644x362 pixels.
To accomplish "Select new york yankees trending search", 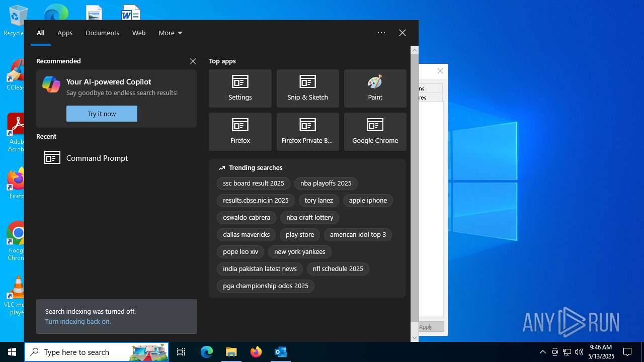I will 300,251.
